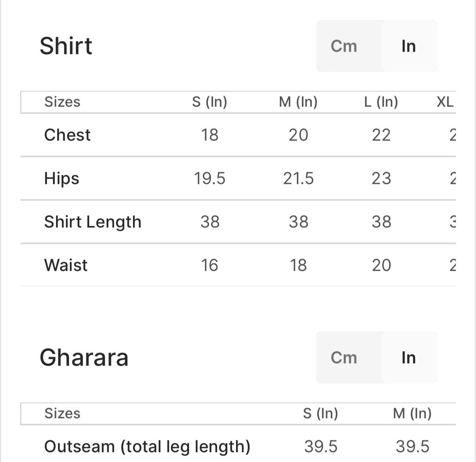Click the Outseam (total leg length) row label
476x462 pixels.
coord(147,447)
